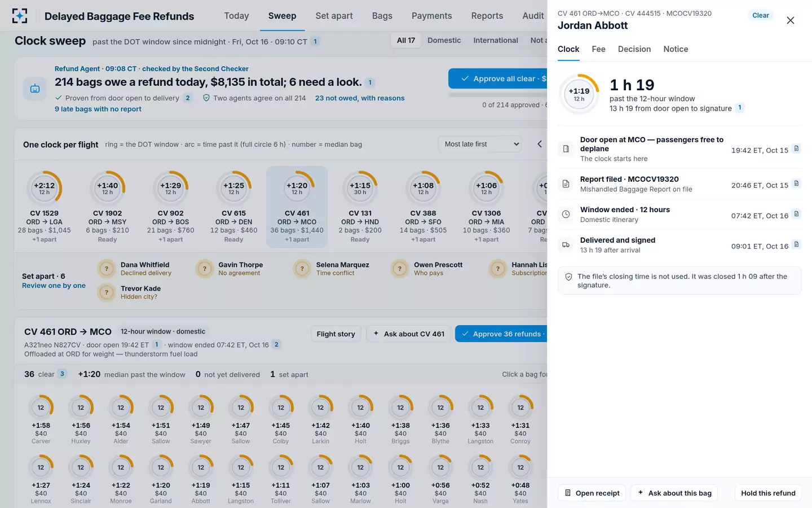Open the Most late first sort dropdown
Screen dimensions: 812x508
click(x=482, y=144)
